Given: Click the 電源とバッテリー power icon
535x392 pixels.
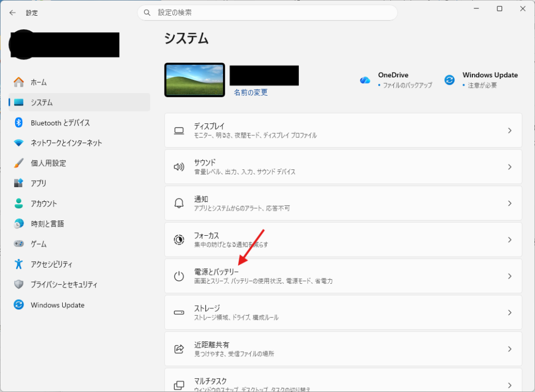Looking at the screenshot, I should pyautogui.click(x=179, y=276).
